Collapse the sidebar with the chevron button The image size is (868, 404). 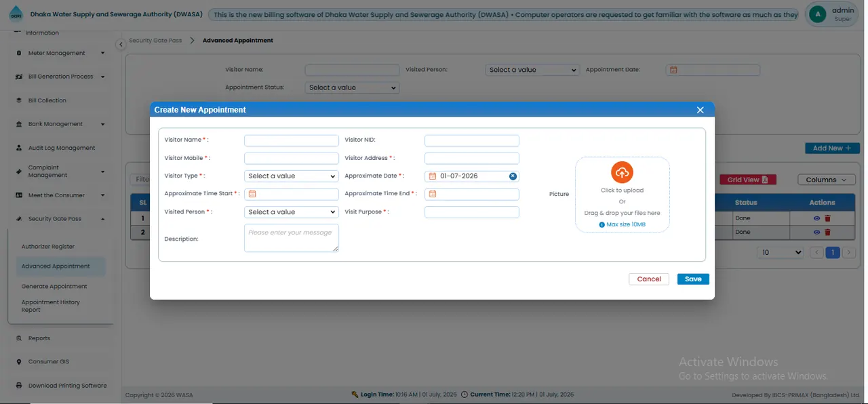point(121,45)
